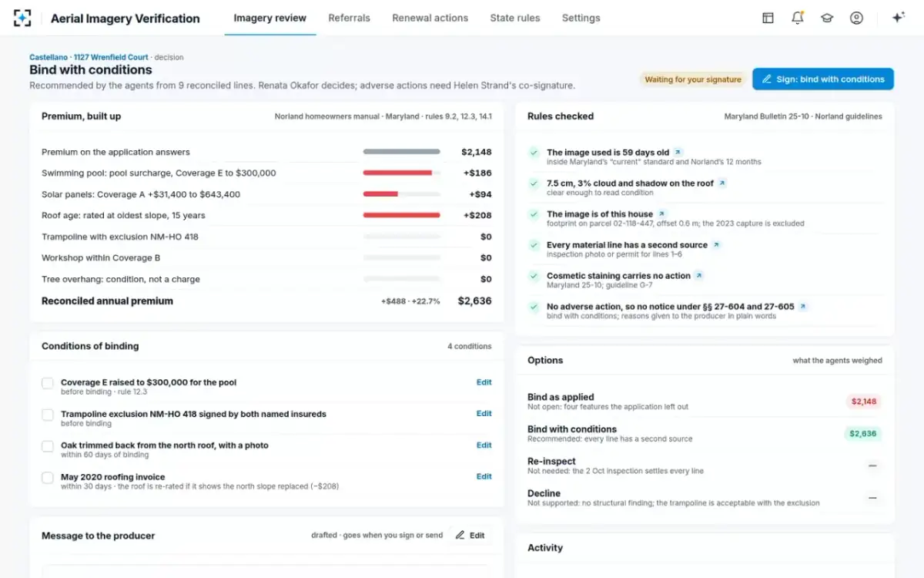Click the 'Waiting for your signature' status badge

point(693,79)
